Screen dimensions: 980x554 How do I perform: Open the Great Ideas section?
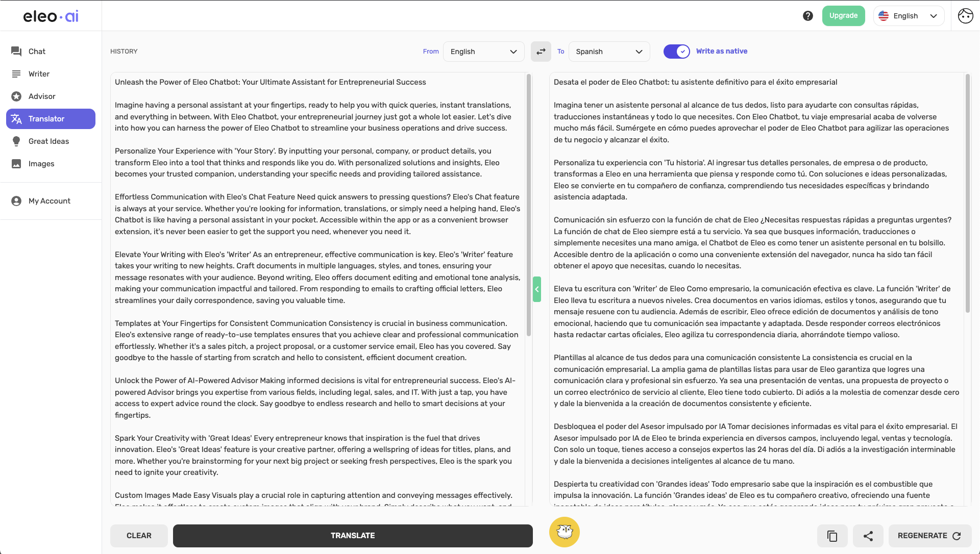(48, 141)
